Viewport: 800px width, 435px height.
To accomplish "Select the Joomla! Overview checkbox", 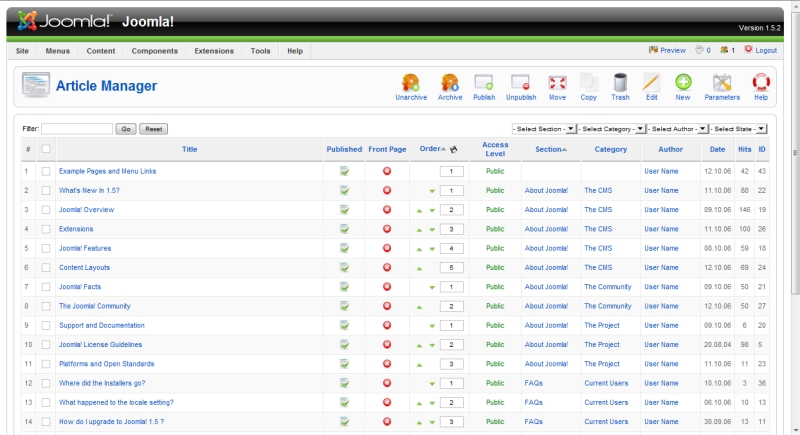I will tap(46, 210).
